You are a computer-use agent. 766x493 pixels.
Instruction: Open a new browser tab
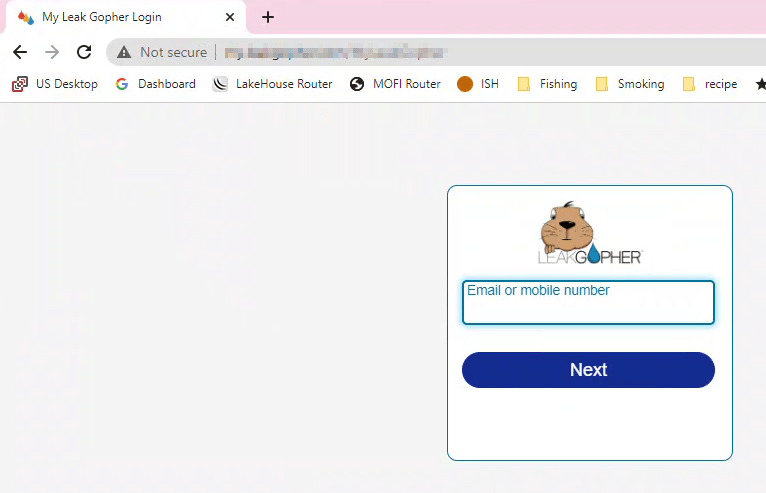(x=267, y=17)
